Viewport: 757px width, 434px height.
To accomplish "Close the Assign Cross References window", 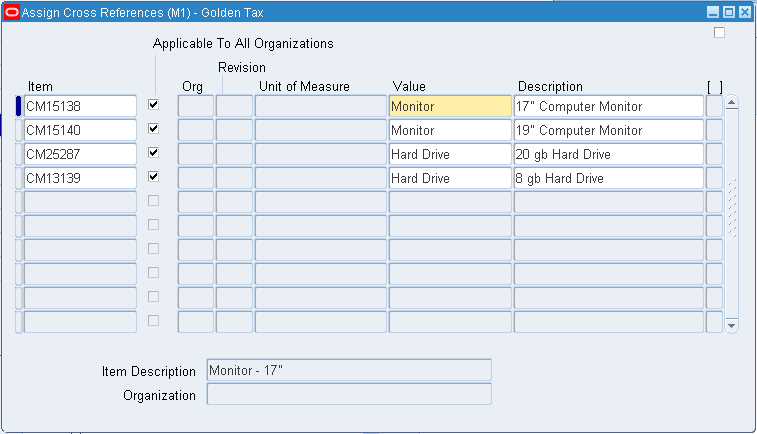I will (744, 12).
